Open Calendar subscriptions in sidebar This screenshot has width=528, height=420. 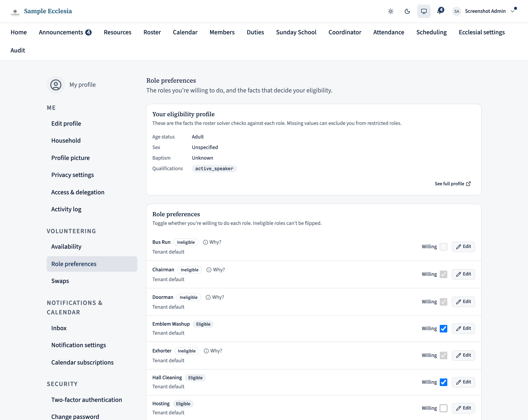click(x=92, y=362)
